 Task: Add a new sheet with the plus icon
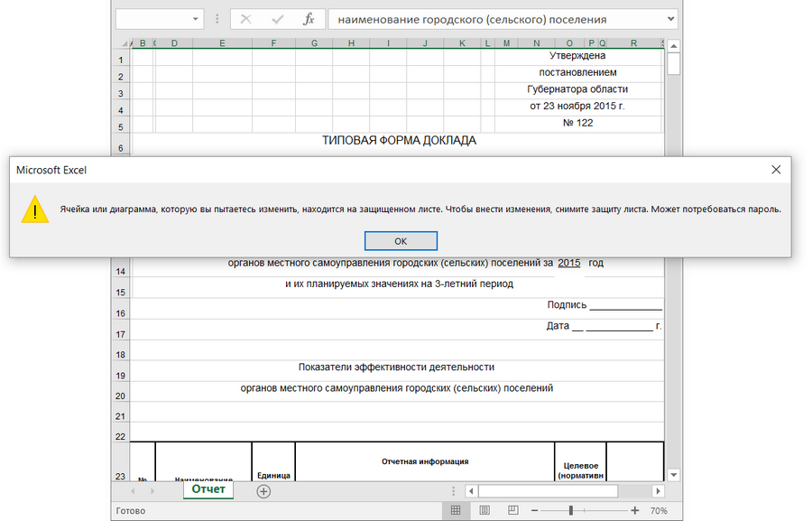(263, 491)
